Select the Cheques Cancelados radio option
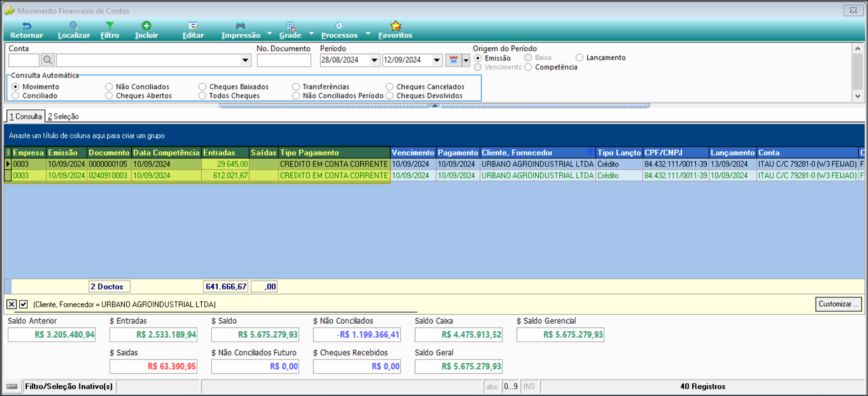This screenshot has width=868, height=396. pyautogui.click(x=389, y=87)
